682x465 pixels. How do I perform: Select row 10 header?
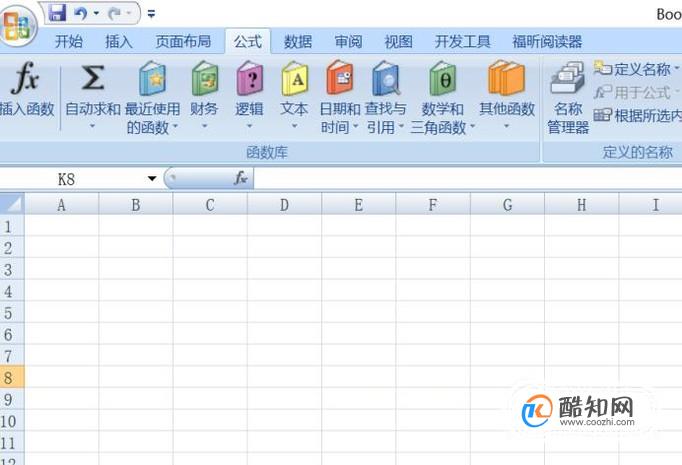tap(12, 421)
